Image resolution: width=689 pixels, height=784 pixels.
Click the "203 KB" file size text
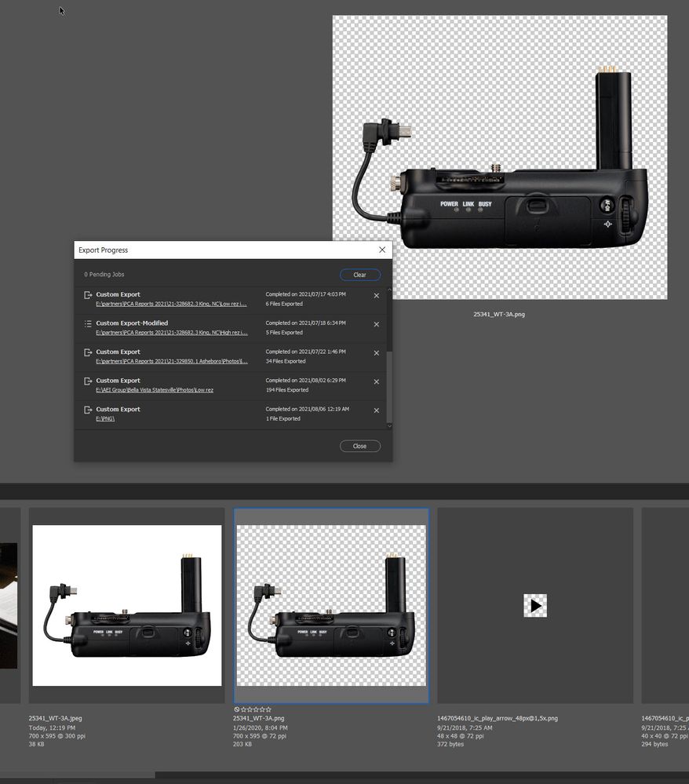(242, 744)
